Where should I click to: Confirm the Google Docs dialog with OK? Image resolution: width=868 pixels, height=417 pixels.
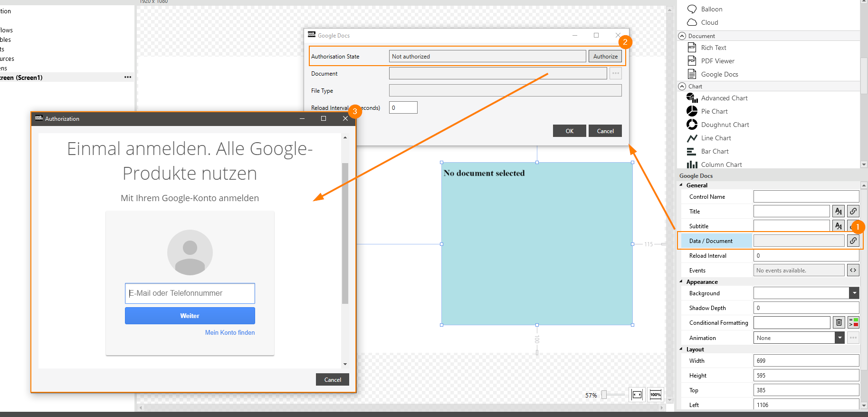click(569, 131)
